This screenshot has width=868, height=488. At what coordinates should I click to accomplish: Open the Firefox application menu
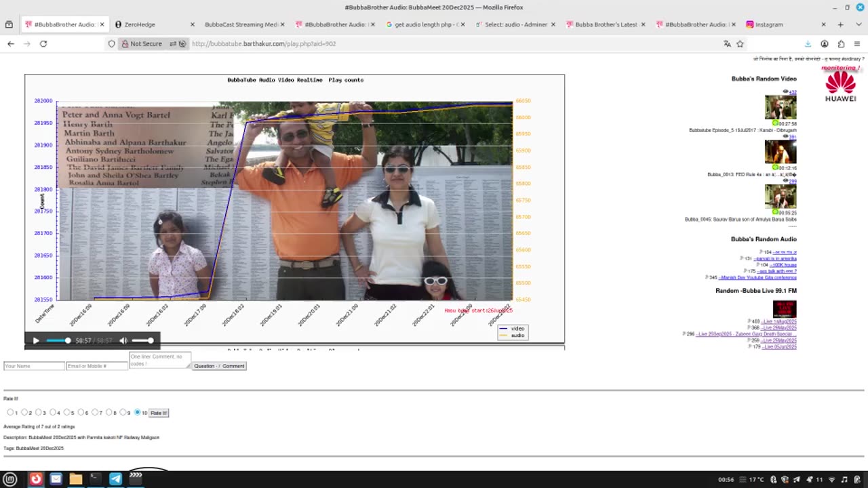[x=857, y=43]
